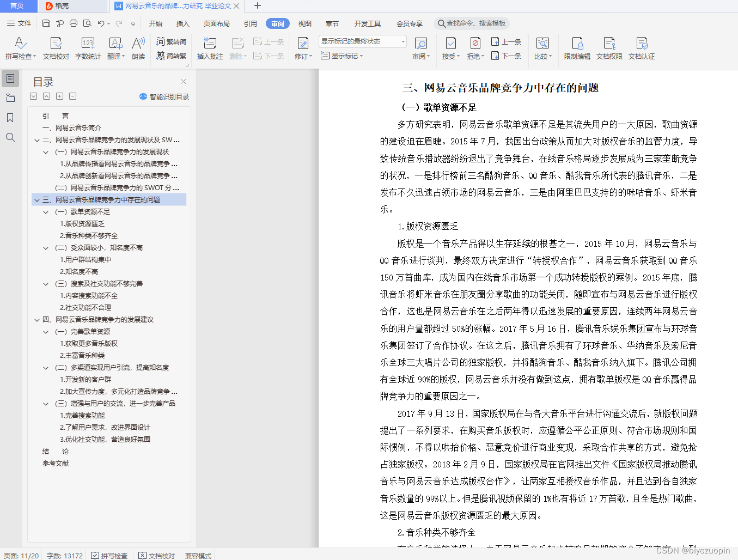Viewport: 738px width, 560px height.
Task: Accept the tracked change
Action: 450,48
